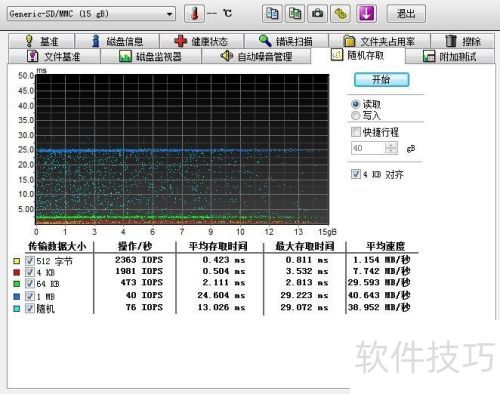
Task: Click the spinner arrows beside the 40 field
Action: pos(391,148)
